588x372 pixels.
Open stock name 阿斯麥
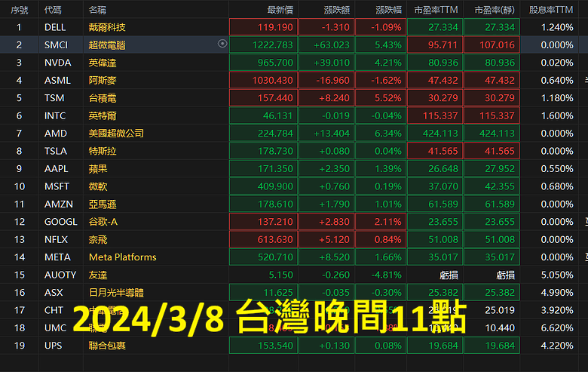coord(103,80)
